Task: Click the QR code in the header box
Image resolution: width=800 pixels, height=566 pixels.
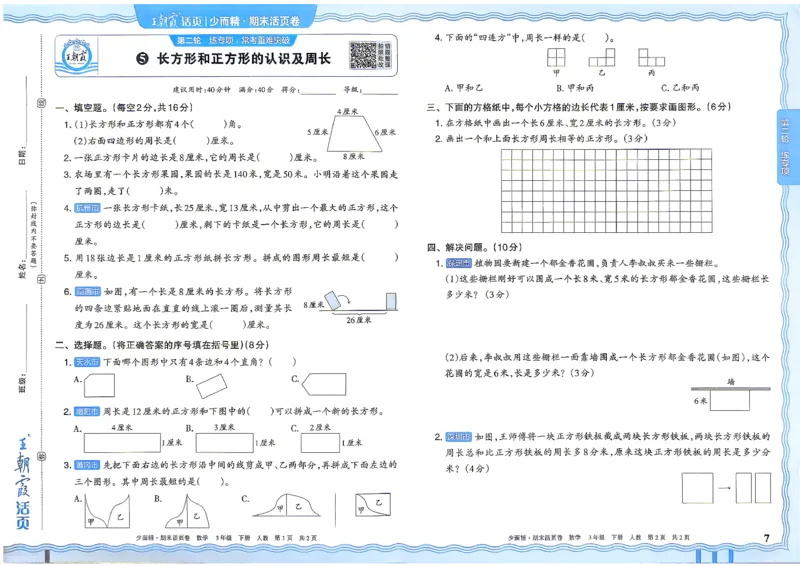Action: pos(363,55)
